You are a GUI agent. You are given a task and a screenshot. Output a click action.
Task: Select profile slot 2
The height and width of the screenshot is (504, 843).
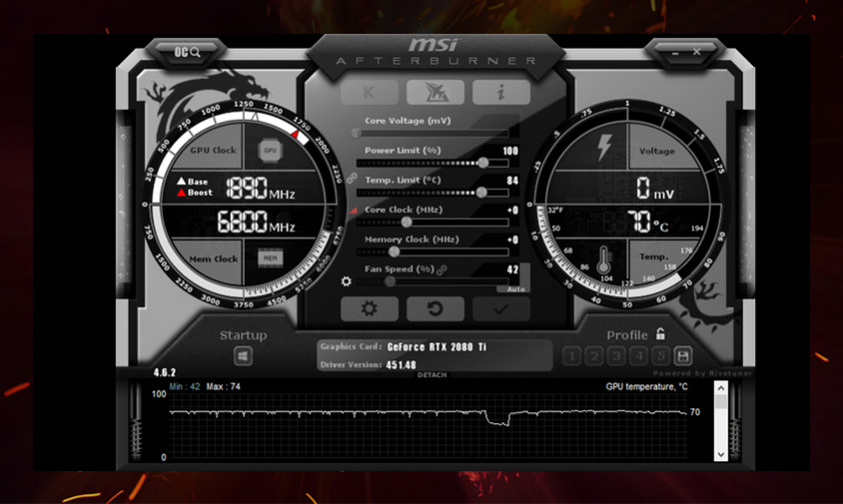pos(594,355)
